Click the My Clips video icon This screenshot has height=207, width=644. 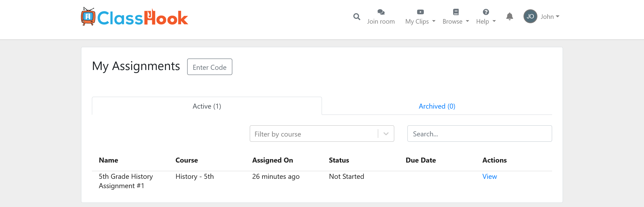(x=420, y=12)
